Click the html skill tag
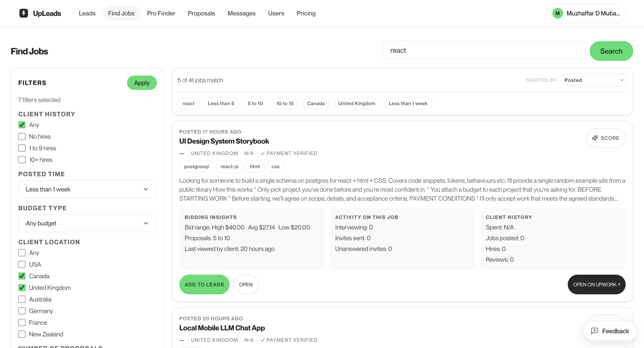Image resolution: width=644 pixels, height=348 pixels. click(x=255, y=166)
